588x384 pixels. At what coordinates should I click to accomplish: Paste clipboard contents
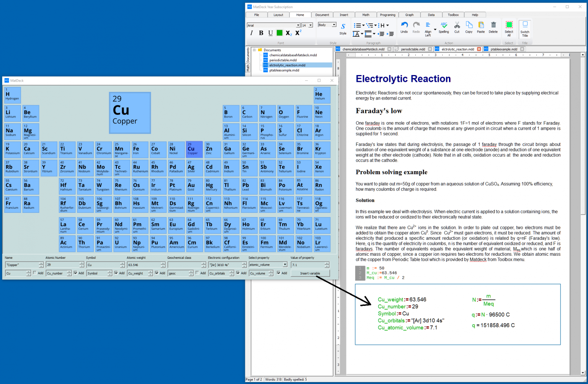[x=481, y=26]
